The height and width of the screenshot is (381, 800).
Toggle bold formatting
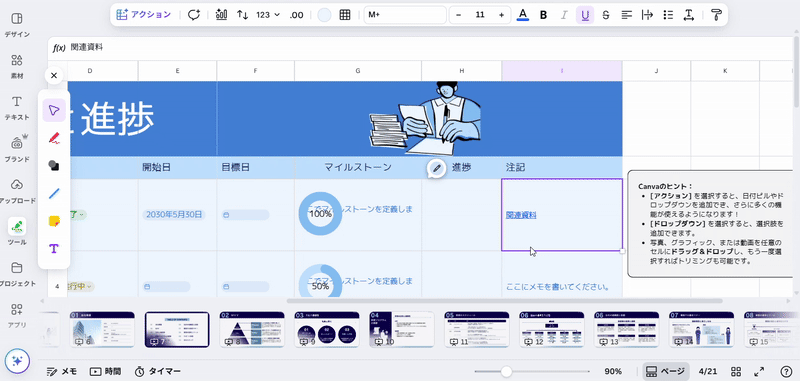pos(543,15)
